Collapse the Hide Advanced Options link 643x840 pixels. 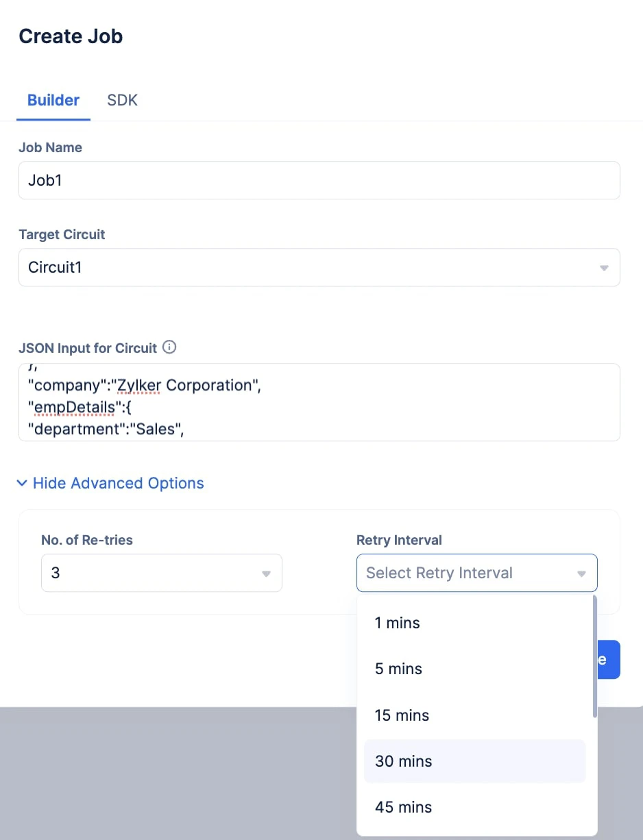click(111, 483)
